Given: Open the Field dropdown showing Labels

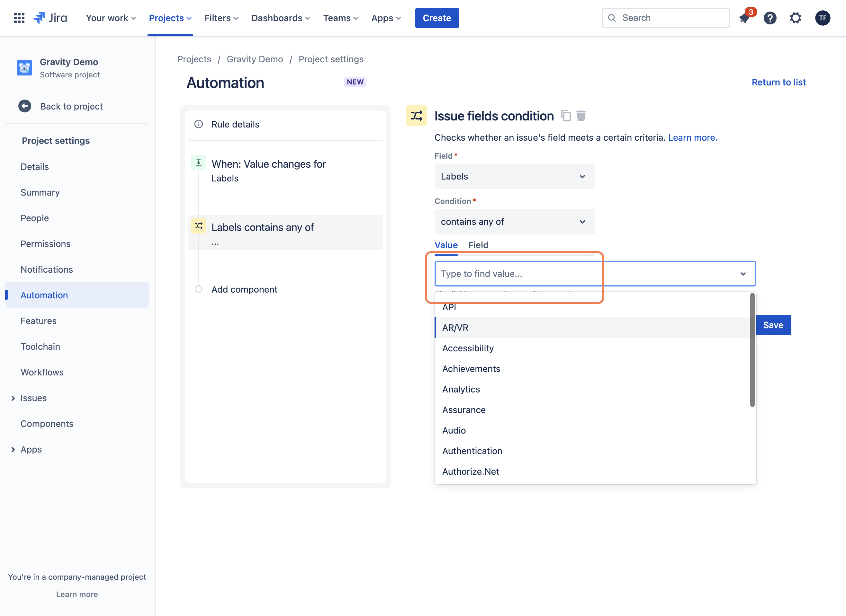Looking at the screenshot, I should point(515,176).
